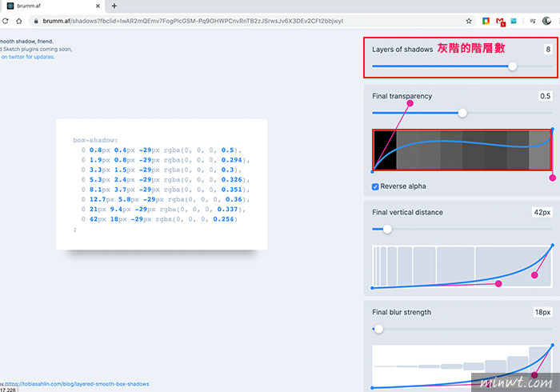This screenshot has width=560, height=392.
Task: Click the bottom pink handle in the vertical distance graph
Action: coord(498,284)
